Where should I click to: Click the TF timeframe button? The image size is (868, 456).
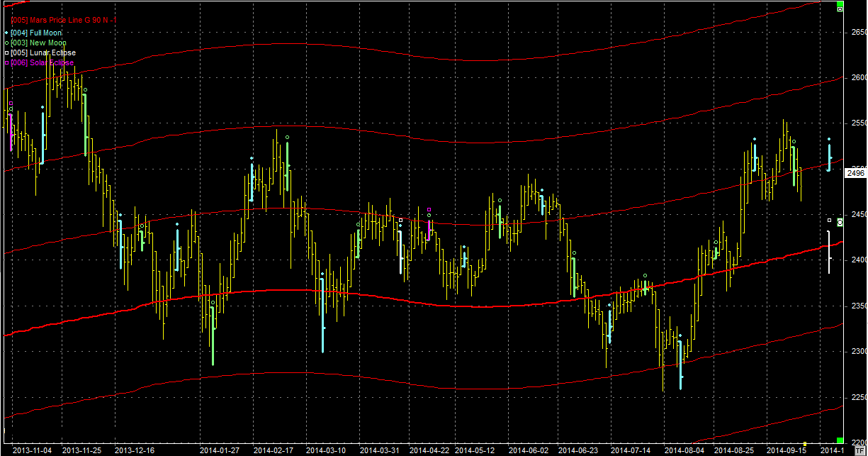click(859, 450)
